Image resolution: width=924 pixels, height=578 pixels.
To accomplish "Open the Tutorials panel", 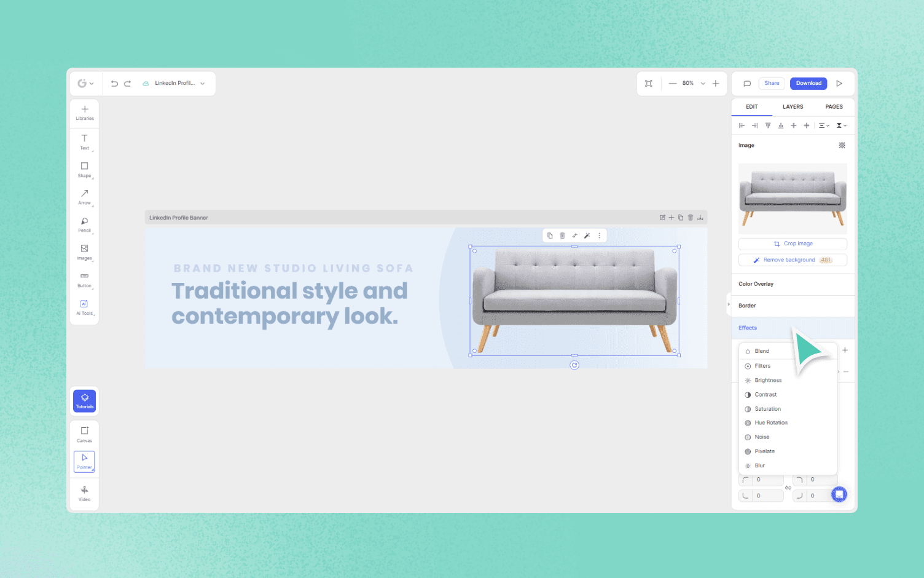I will click(x=85, y=401).
